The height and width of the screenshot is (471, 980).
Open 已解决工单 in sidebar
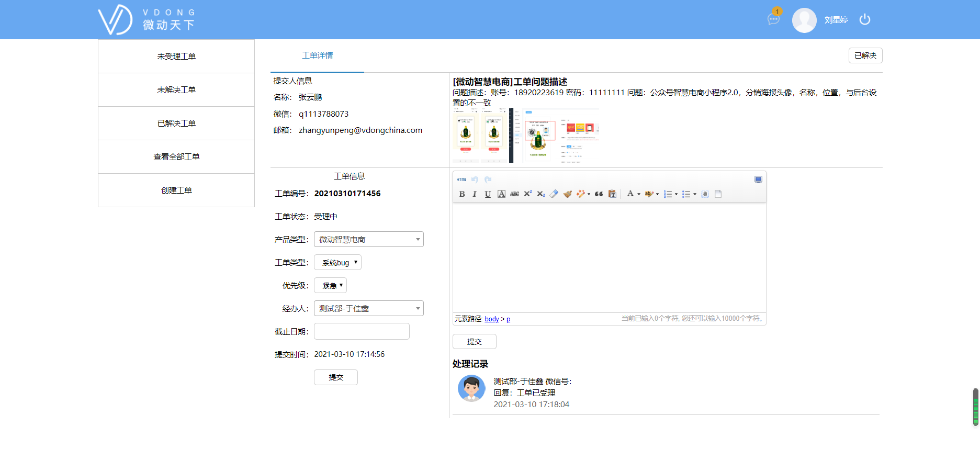176,123
